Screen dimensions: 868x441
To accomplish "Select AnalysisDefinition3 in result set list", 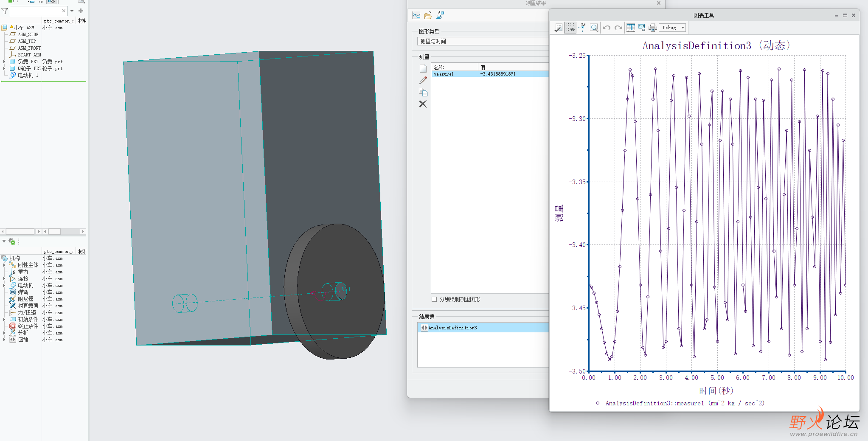I will click(483, 328).
